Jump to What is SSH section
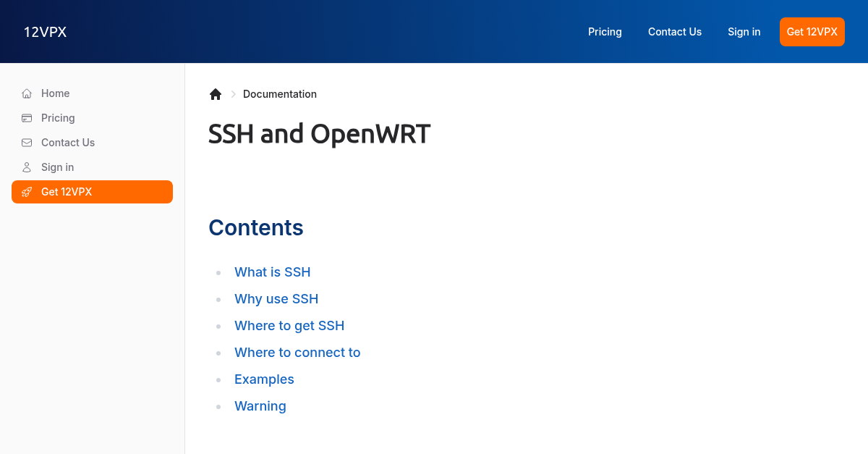This screenshot has width=868, height=454. point(272,272)
